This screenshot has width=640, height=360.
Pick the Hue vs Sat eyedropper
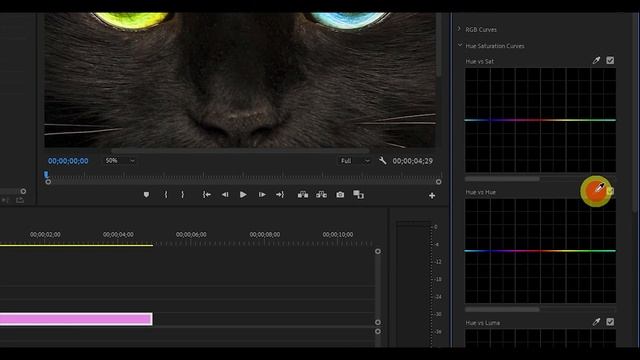596,60
